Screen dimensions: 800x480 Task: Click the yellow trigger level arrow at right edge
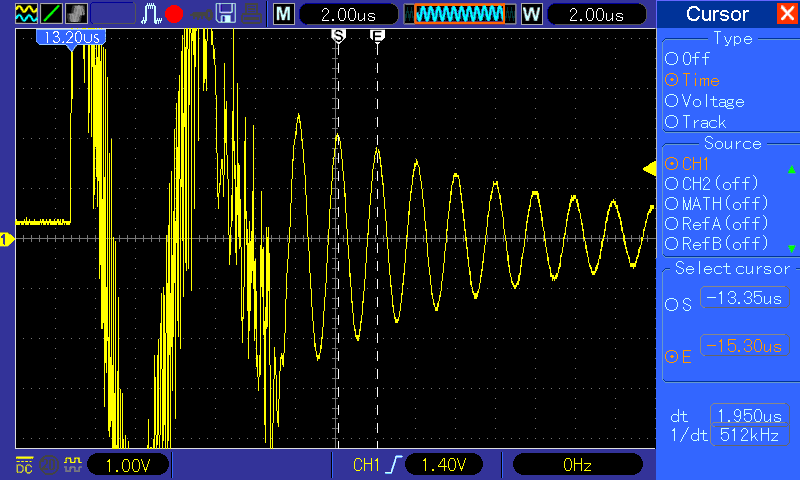pos(649,169)
